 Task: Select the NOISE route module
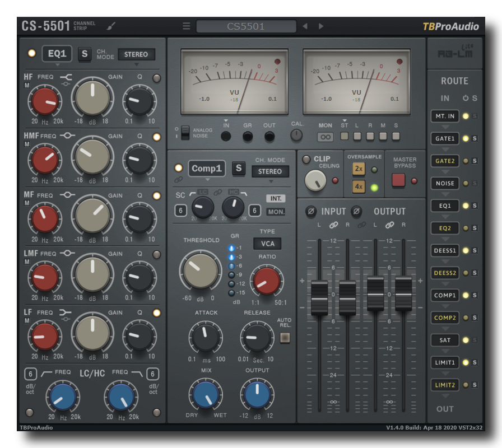(445, 183)
